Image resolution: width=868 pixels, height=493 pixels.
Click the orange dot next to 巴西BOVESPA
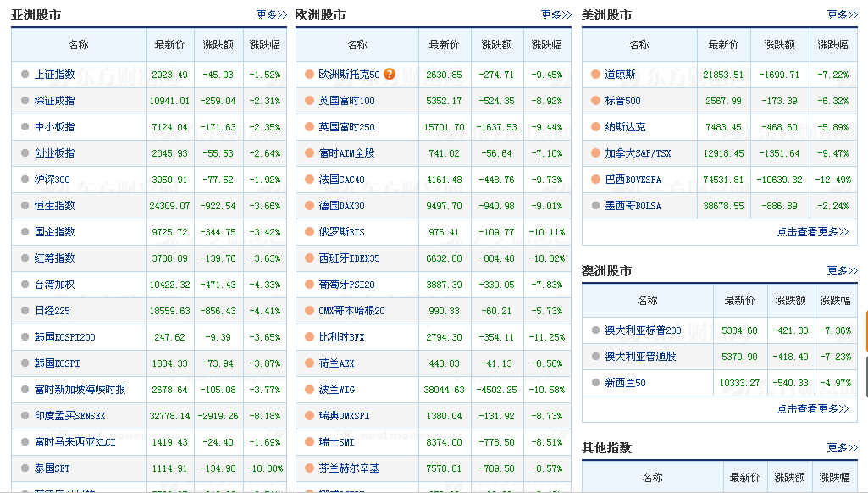595,180
